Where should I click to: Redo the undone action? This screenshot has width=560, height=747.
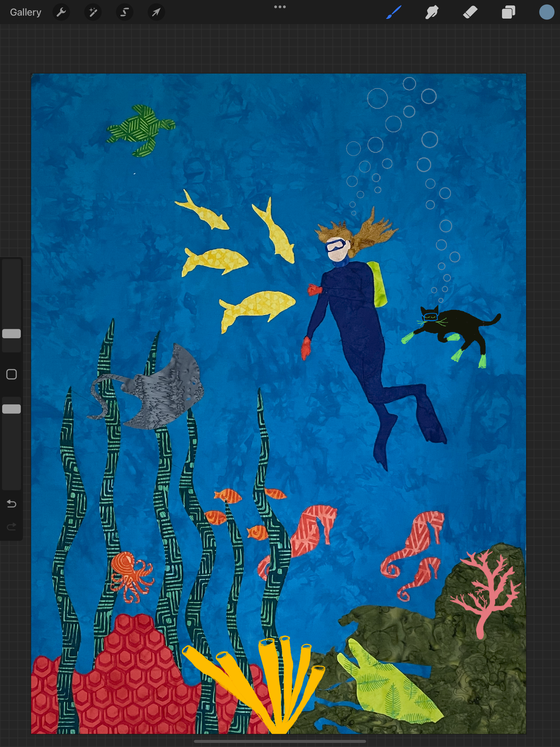pyautogui.click(x=11, y=527)
